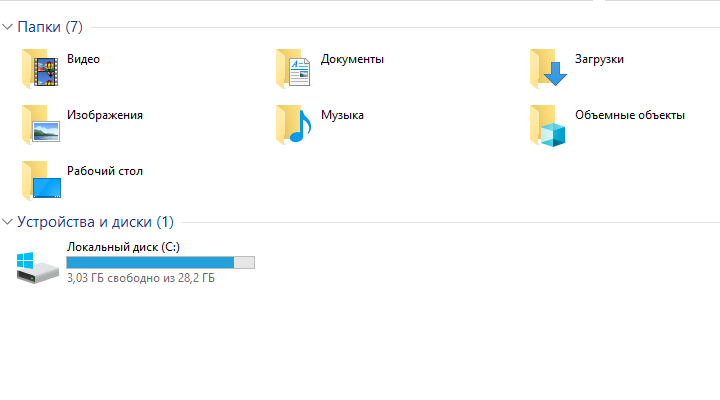Select the Локальный диск (C:) drive icon
The height and width of the screenshot is (400, 720).
click(38, 267)
